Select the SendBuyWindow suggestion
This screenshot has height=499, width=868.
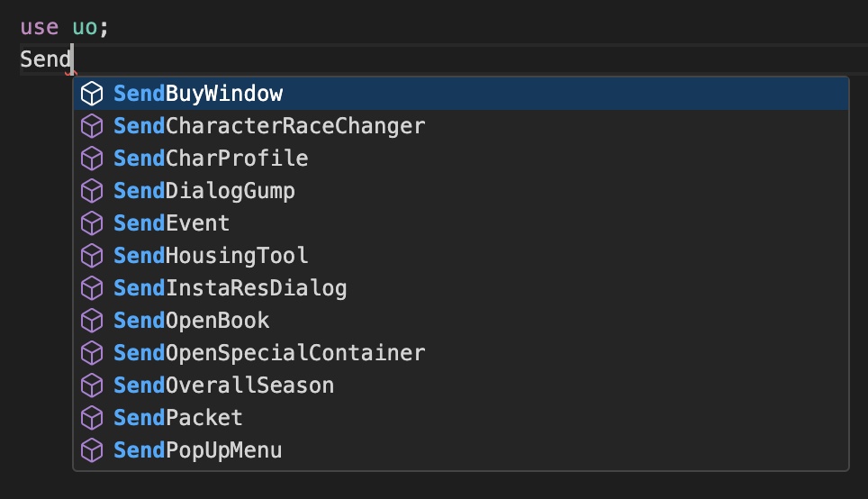tap(461, 94)
